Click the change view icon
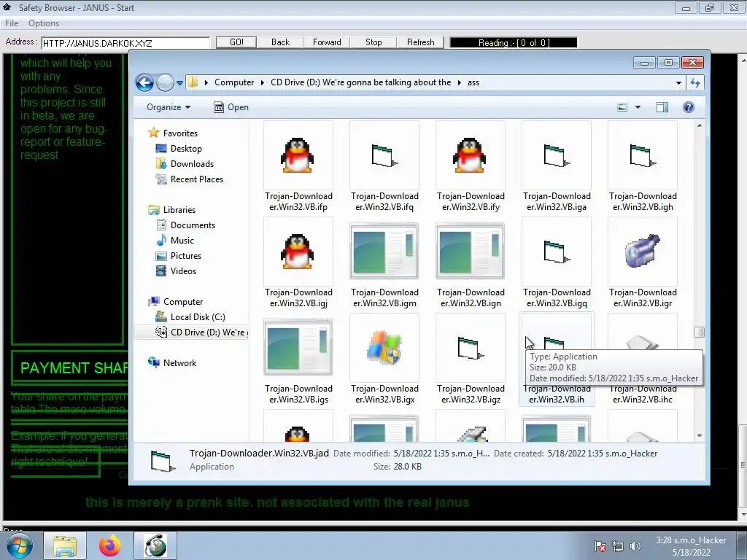The image size is (747, 560). (622, 107)
